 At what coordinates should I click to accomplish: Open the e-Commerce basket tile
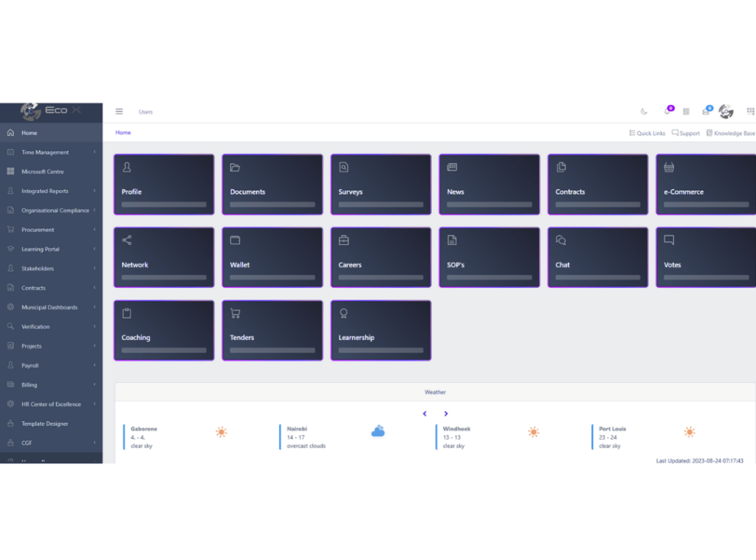coord(706,184)
